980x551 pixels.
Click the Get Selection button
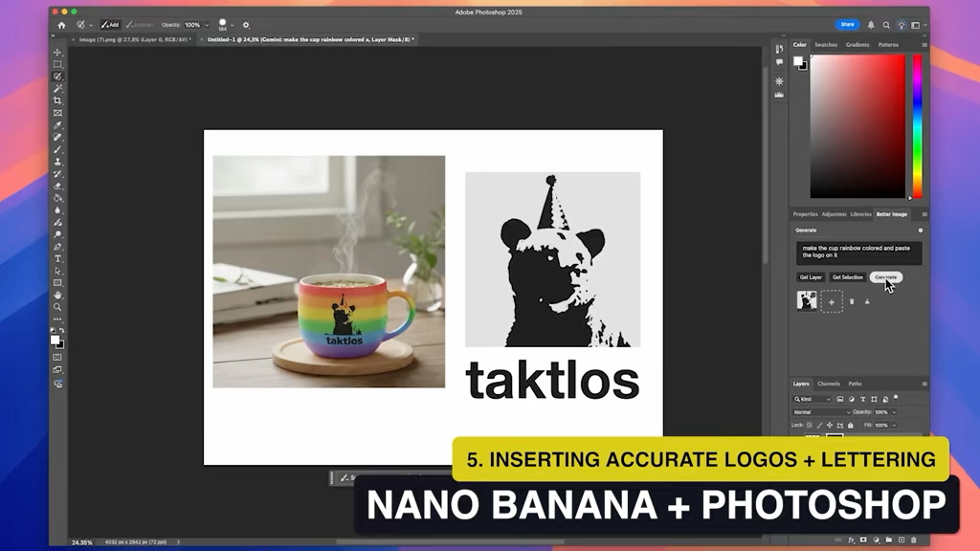click(847, 277)
